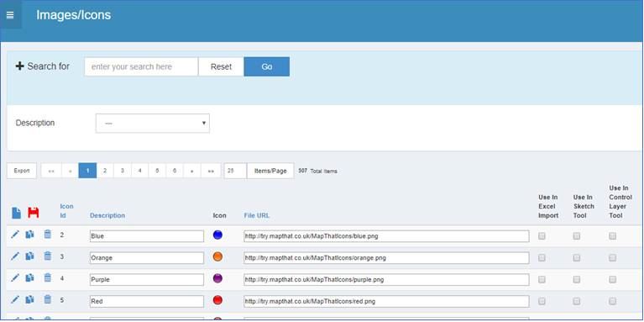
Task: Copy the Red icon row
Action: point(29,299)
